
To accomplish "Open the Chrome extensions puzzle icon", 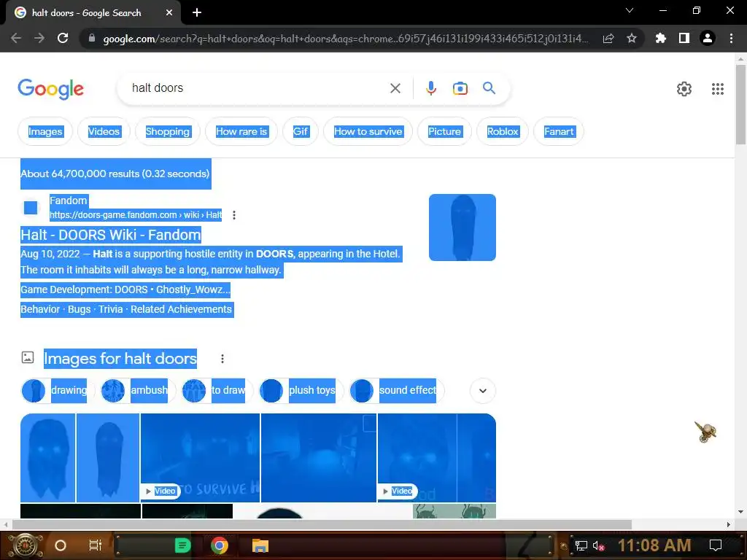I will (661, 38).
